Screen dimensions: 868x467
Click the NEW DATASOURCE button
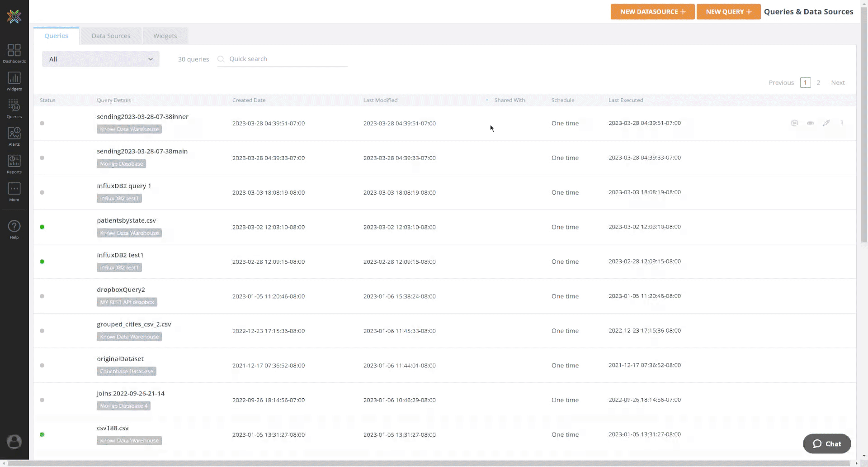[652, 12]
